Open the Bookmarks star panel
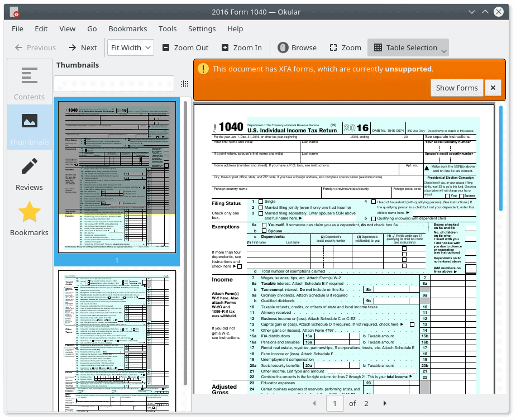This screenshot has width=516, height=420. pyautogui.click(x=29, y=218)
